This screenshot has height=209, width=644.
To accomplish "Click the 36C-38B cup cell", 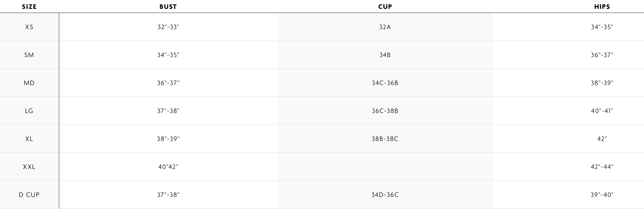I will pyautogui.click(x=385, y=111).
